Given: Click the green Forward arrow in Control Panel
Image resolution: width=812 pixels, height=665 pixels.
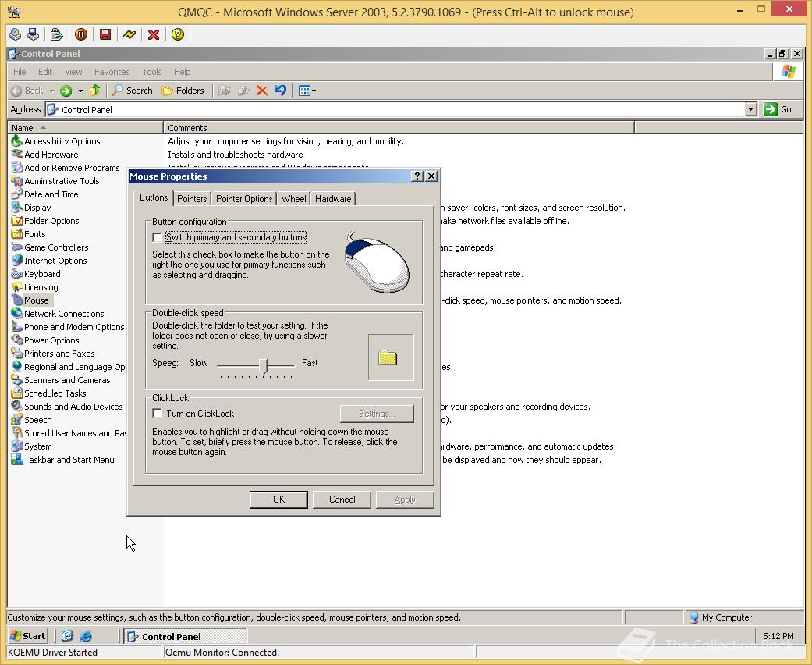Looking at the screenshot, I should 66,91.
